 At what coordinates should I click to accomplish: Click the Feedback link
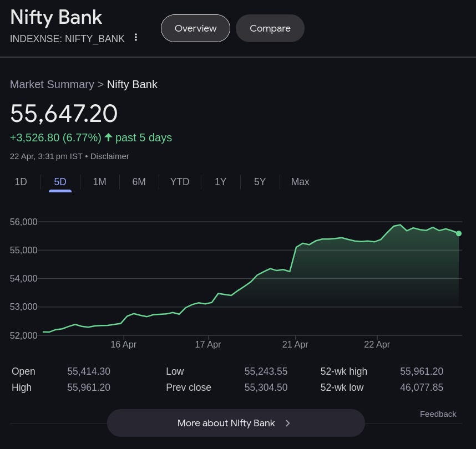[x=438, y=414]
